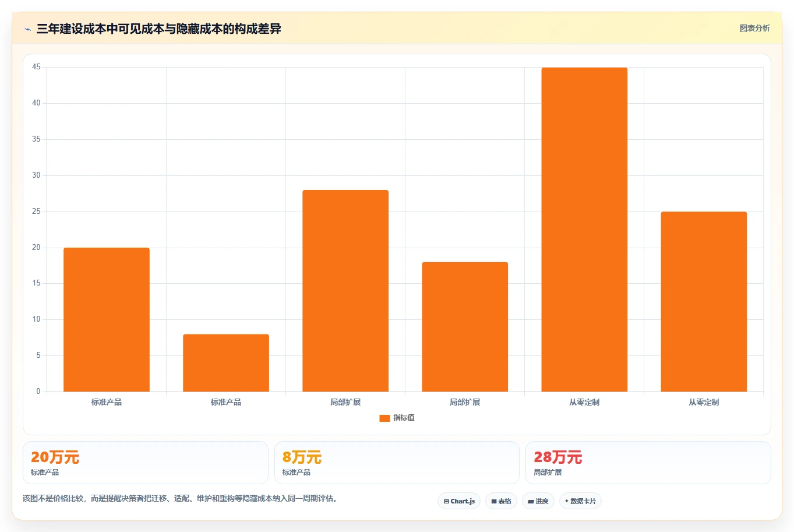Click the y-axis tick label 25
The width and height of the screenshot is (794, 532).
(36, 212)
